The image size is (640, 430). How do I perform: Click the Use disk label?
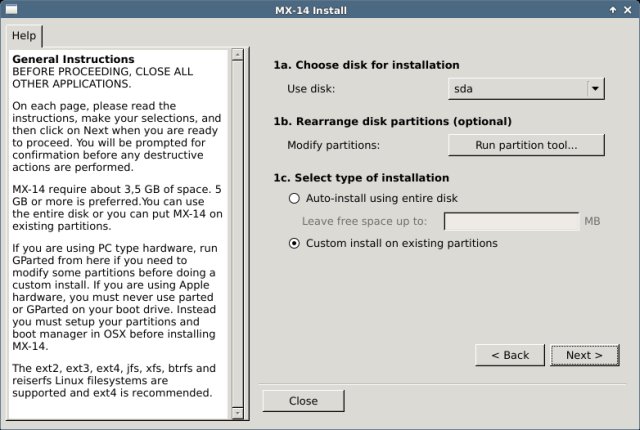311,89
